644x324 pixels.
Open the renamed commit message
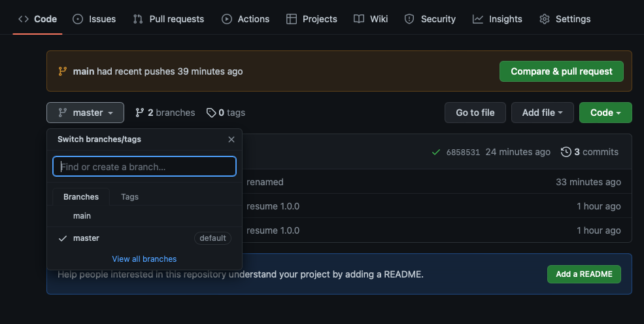pyautogui.click(x=265, y=182)
